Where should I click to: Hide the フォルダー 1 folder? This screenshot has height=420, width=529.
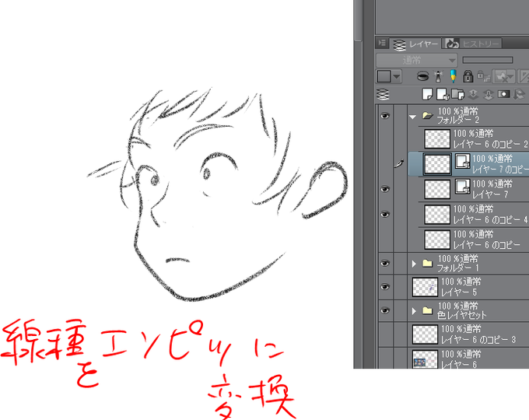(385, 263)
